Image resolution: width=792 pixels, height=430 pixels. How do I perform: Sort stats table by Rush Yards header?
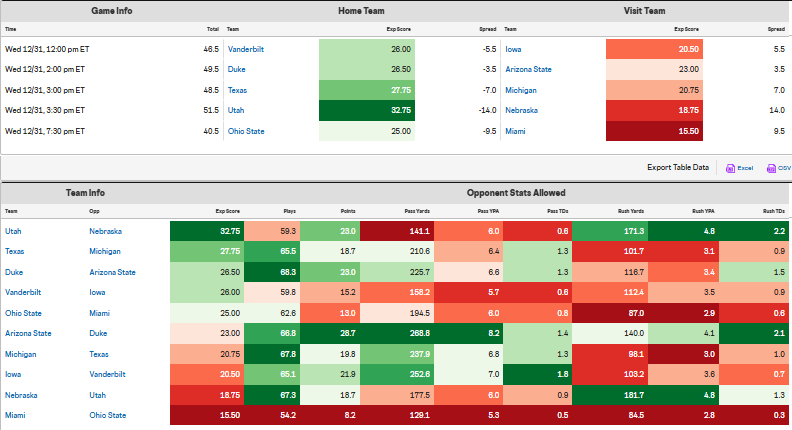coord(630,211)
